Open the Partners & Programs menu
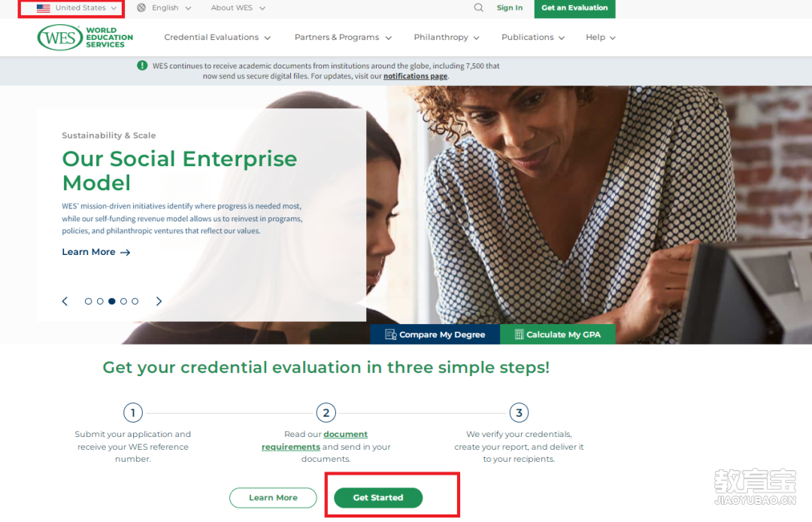 click(x=343, y=38)
